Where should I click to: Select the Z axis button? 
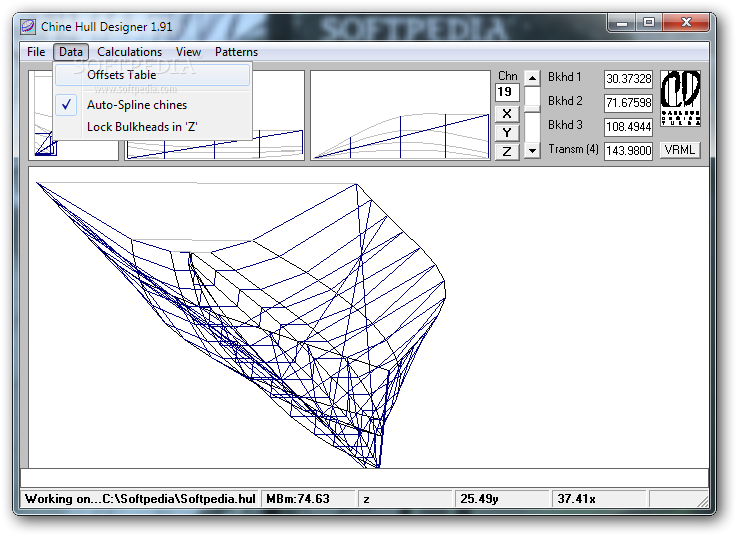pyautogui.click(x=507, y=152)
